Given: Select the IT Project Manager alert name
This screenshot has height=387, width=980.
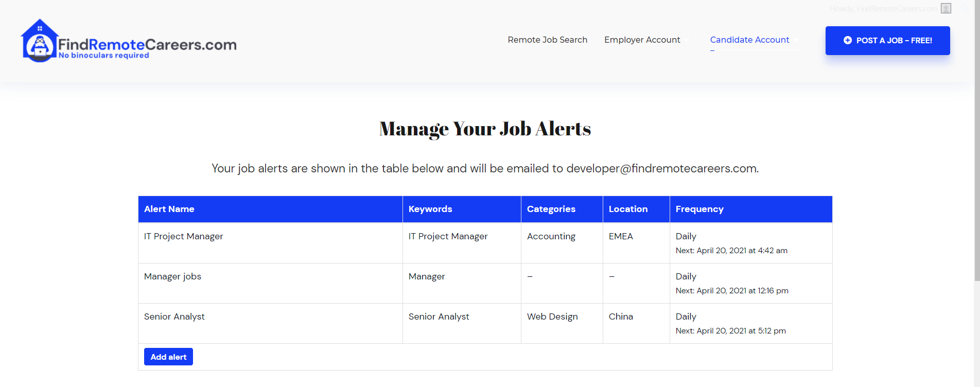Looking at the screenshot, I should click(x=183, y=236).
